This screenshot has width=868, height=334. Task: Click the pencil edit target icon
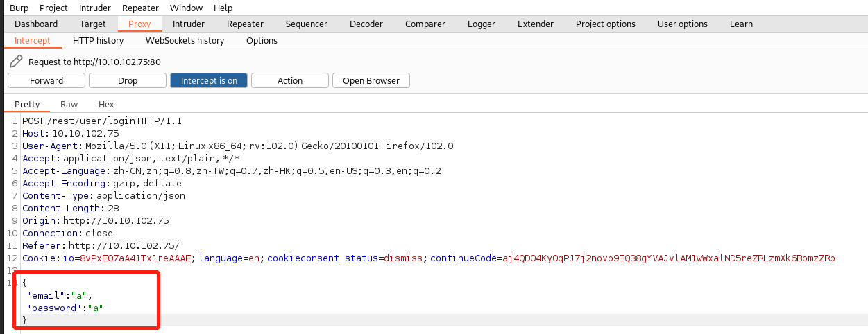click(x=16, y=62)
